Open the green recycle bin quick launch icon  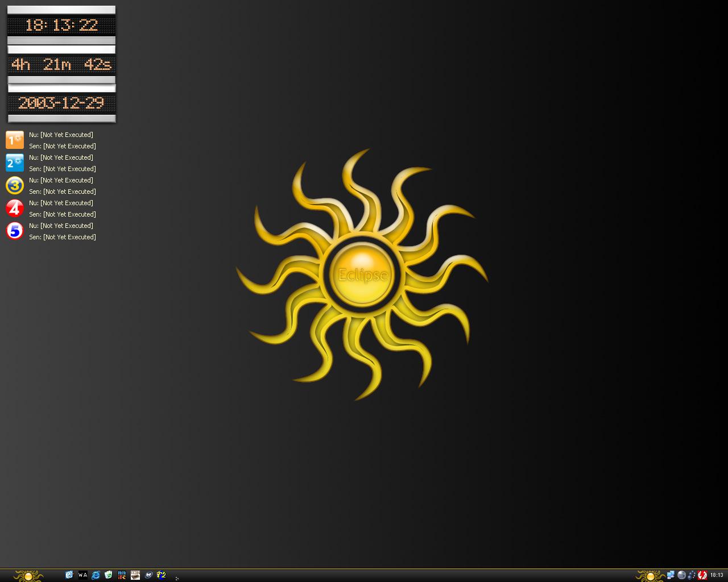pyautogui.click(x=109, y=575)
